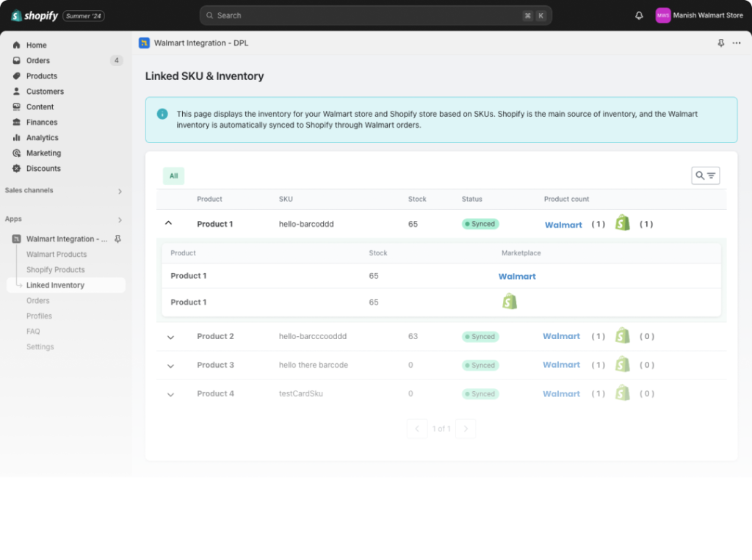The width and height of the screenshot is (752, 560).
Task: Click the Manish Walmart Store account button
Action: (x=699, y=15)
